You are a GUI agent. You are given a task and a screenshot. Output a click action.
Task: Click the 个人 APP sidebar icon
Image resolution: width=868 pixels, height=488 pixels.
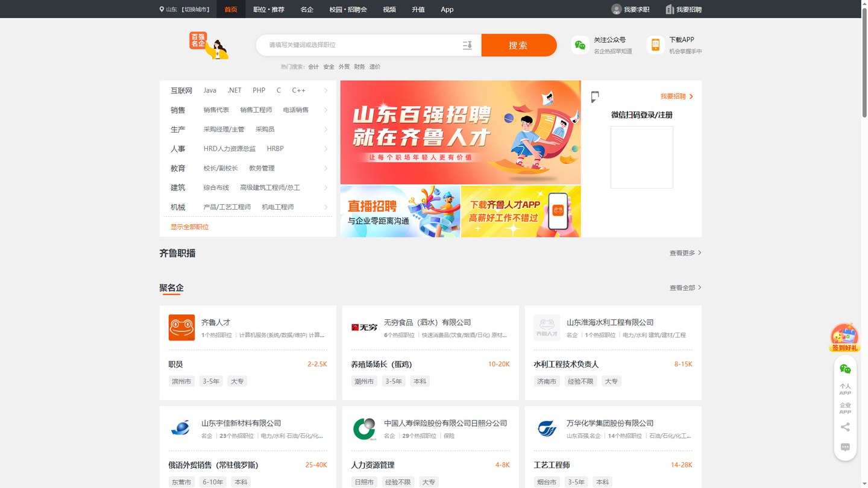click(845, 389)
